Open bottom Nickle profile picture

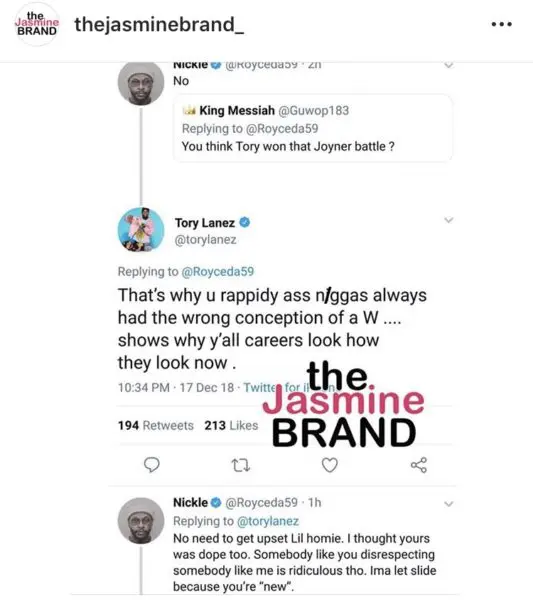[x=141, y=521]
